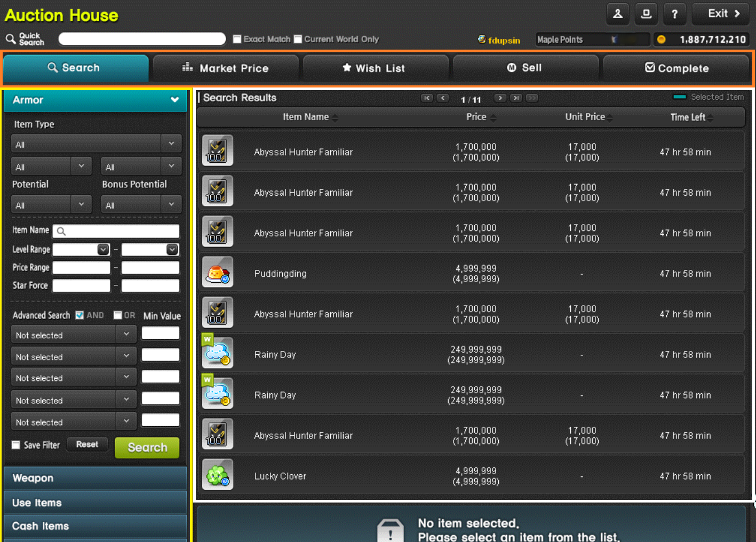Click the question mark help icon
Image resolution: width=756 pixels, height=542 pixels.
point(674,14)
